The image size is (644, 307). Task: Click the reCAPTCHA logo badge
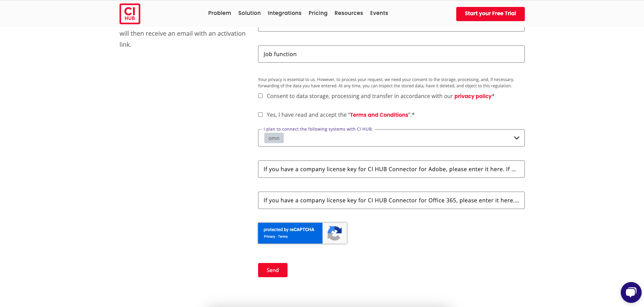click(335, 233)
